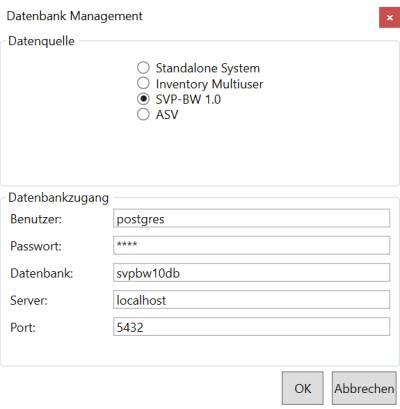The image size is (400, 409).
Task: Choose Inventory Multiuser as data source
Action: tap(143, 83)
